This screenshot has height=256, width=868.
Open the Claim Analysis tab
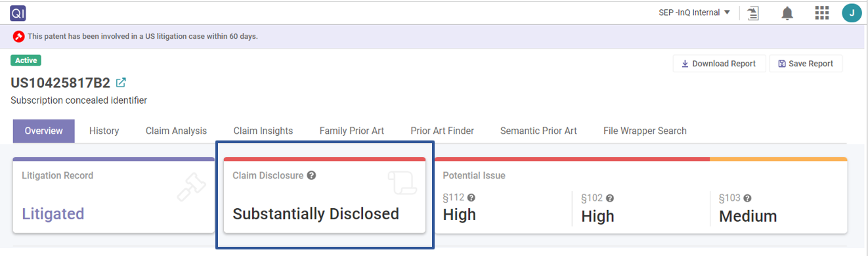(176, 131)
